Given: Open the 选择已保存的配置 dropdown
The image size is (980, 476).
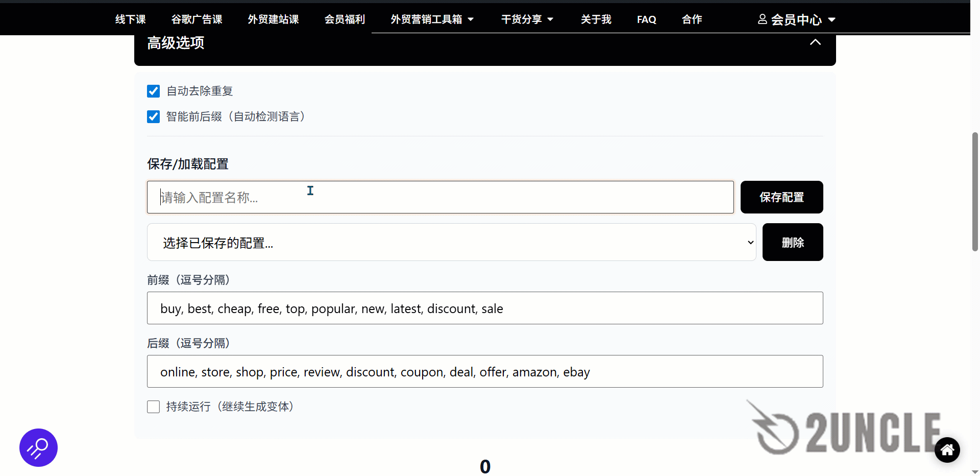Looking at the screenshot, I should click(451, 242).
